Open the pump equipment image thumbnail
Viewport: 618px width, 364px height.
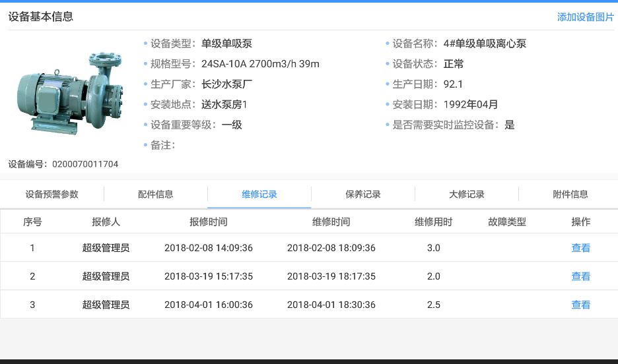pyautogui.click(x=70, y=94)
